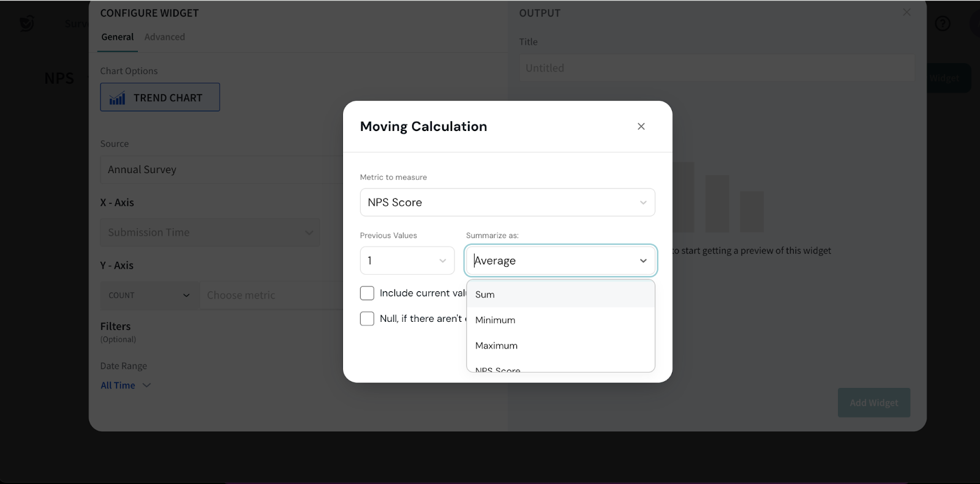
Task: Switch to the Advanced tab
Action: (x=164, y=37)
